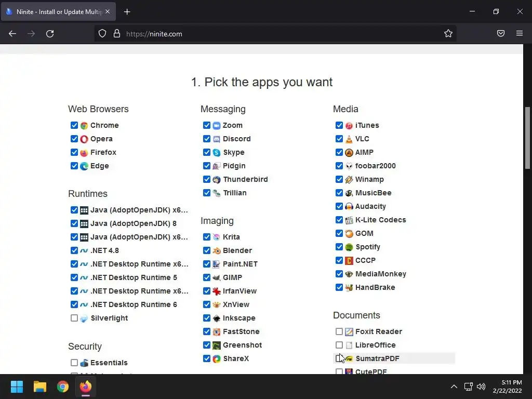
Task: Check the Essentials checkbox under Security
Action: pyautogui.click(x=74, y=363)
